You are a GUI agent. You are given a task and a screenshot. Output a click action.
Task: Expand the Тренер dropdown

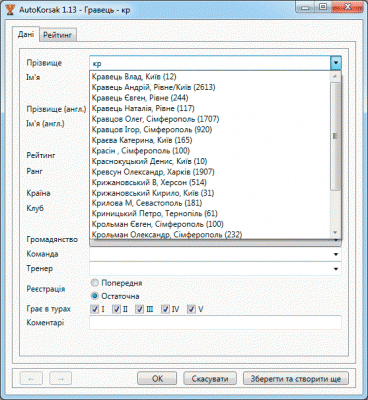336,269
